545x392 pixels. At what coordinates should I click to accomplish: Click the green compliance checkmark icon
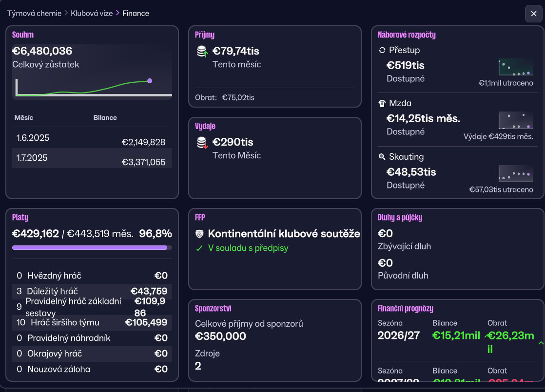click(x=199, y=248)
